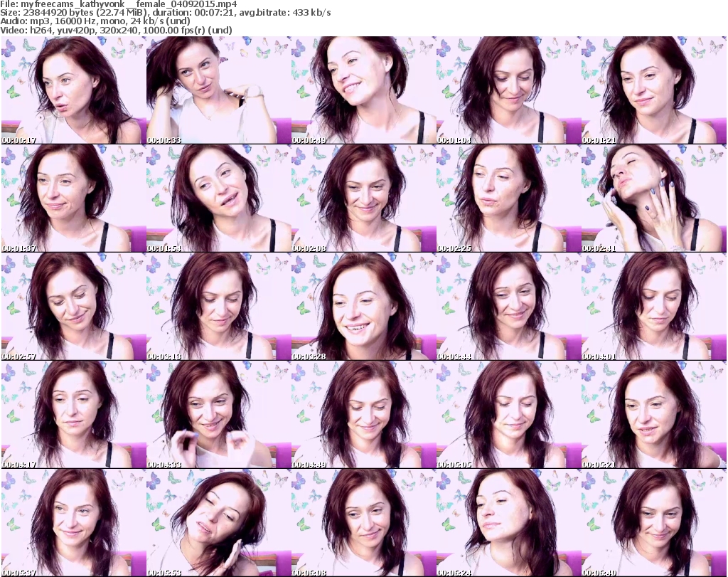The height and width of the screenshot is (577, 728).
Task: Pick the frame stamped 00:03:13
Action: [219, 307]
